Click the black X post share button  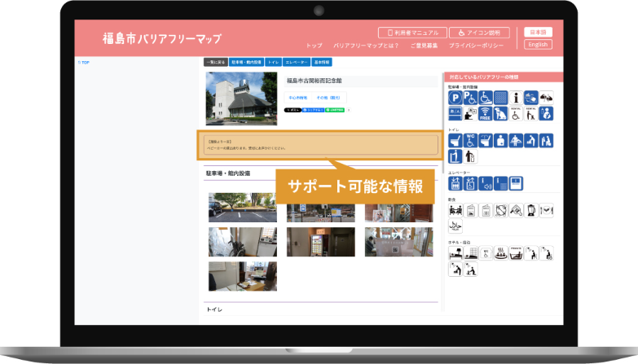pos(293,110)
